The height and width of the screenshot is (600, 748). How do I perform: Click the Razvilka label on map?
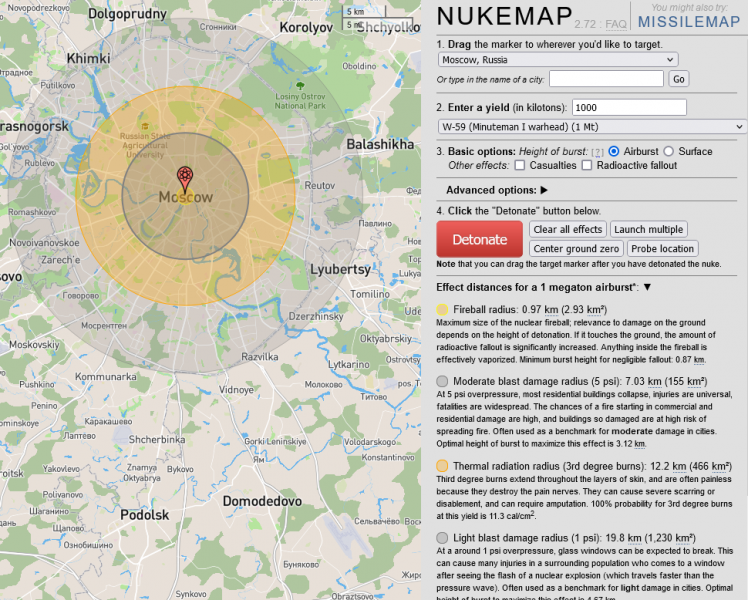[260, 357]
